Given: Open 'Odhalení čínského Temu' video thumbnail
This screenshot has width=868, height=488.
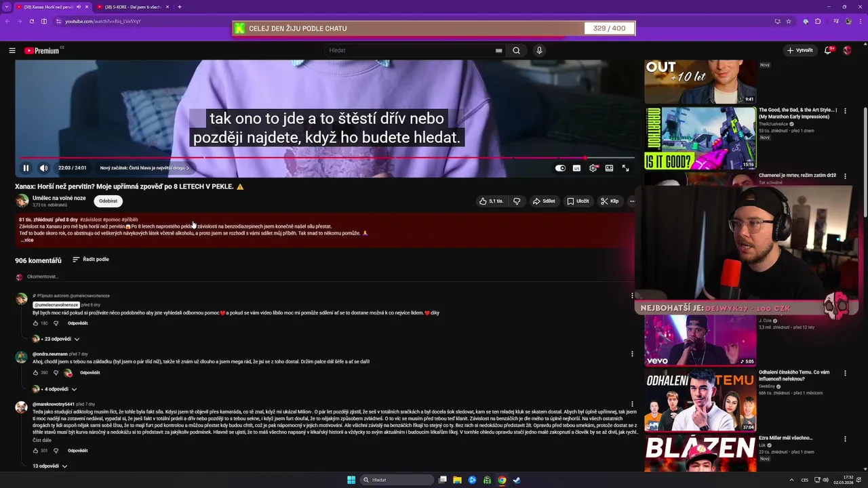Looking at the screenshot, I should [700, 400].
